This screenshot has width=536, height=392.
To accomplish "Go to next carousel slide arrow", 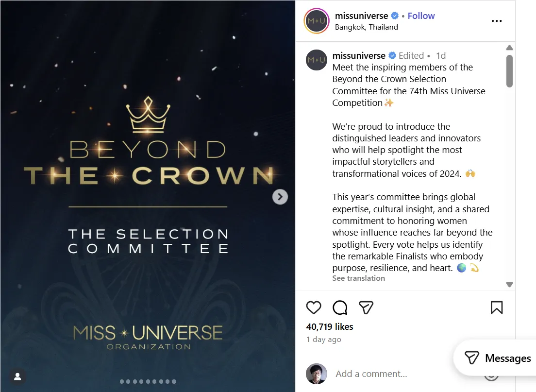I will (280, 197).
